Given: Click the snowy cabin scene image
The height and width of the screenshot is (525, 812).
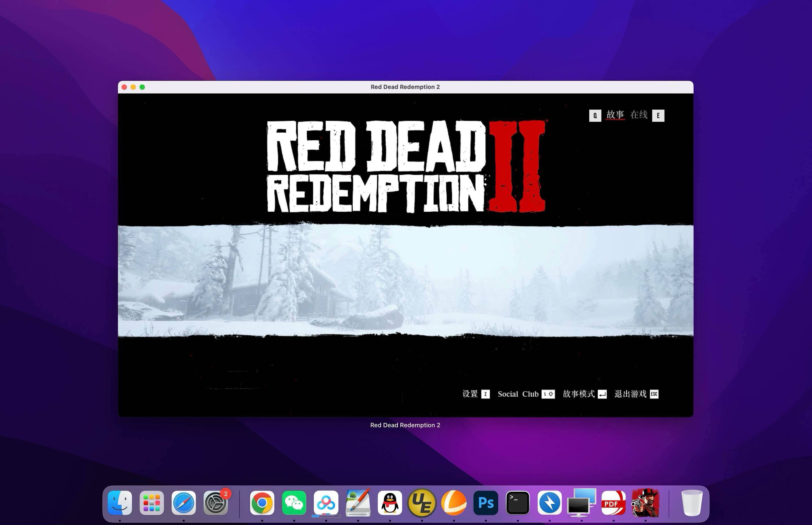Looking at the screenshot, I should coord(406,280).
